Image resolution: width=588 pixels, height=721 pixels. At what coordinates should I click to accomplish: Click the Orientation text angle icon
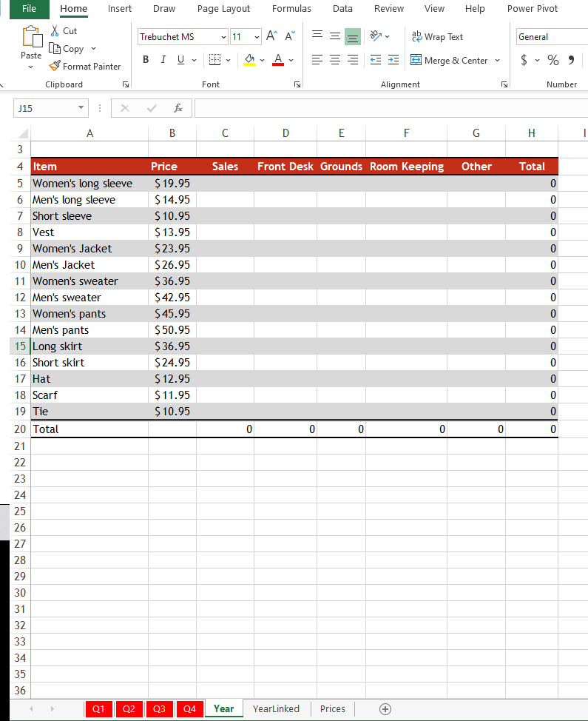tap(376, 36)
